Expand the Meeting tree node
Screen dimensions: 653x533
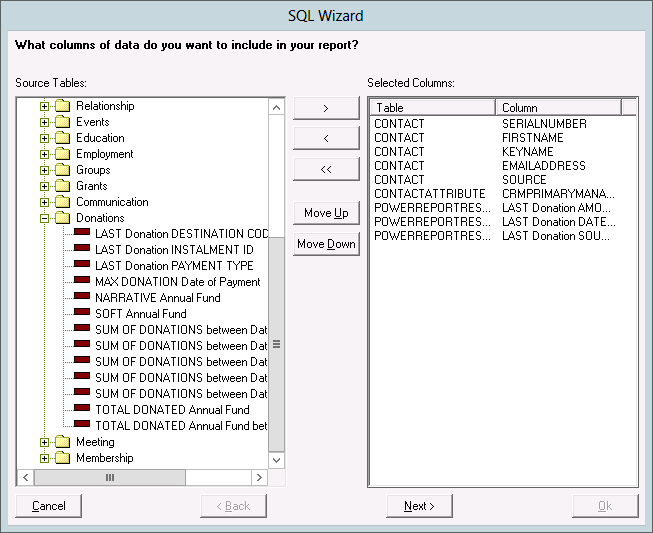pyautogui.click(x=44, y=442)
